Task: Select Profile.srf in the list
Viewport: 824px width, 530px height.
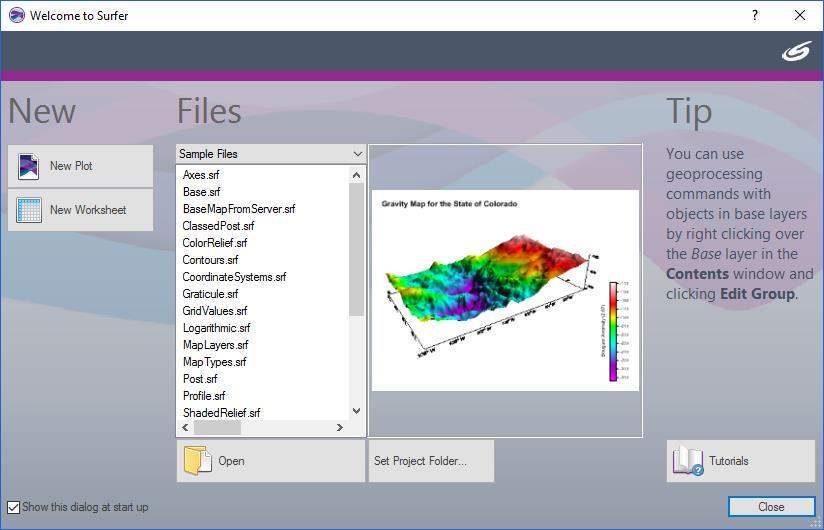Action: 203,396
